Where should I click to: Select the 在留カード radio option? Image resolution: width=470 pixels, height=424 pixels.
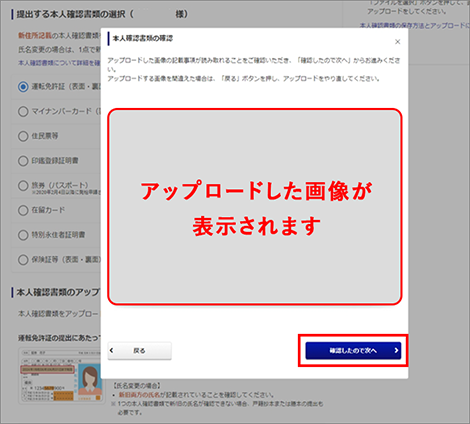(x=23, y=210)
